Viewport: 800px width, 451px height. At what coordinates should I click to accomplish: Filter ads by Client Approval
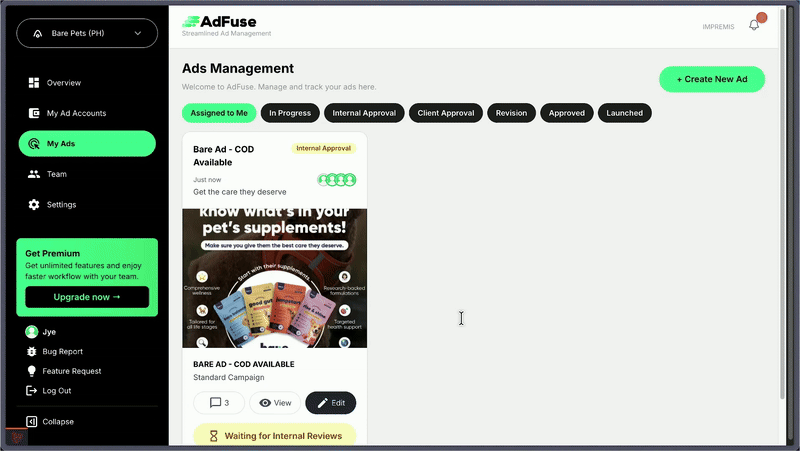[x=446, y=113]
